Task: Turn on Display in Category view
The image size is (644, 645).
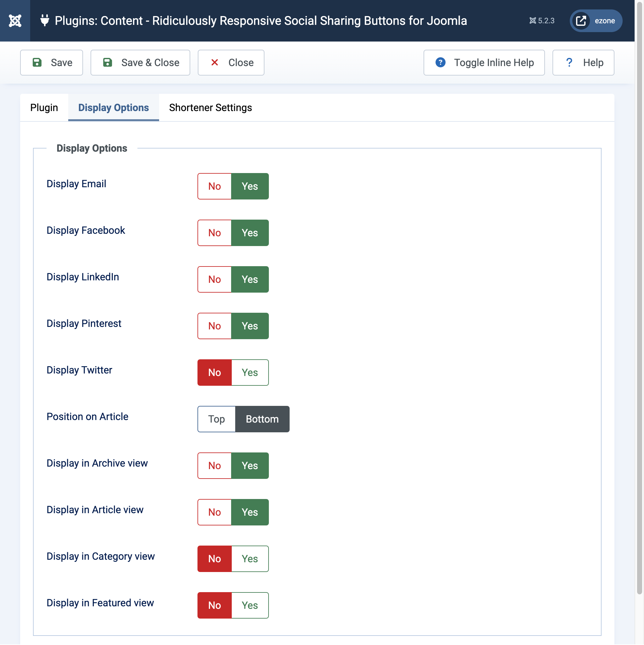Action: (x=250, y=558)
